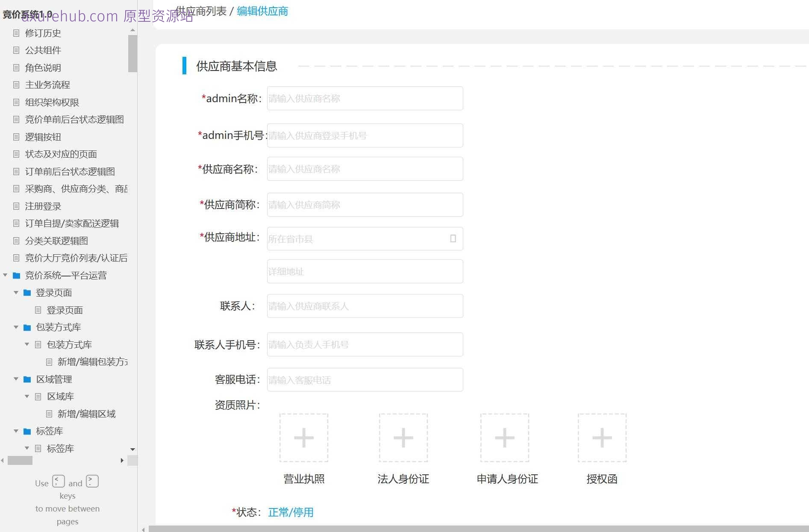Upload the 营业执照 business license photo
Viewport: 809px width, 532px height.
(303, 438)
